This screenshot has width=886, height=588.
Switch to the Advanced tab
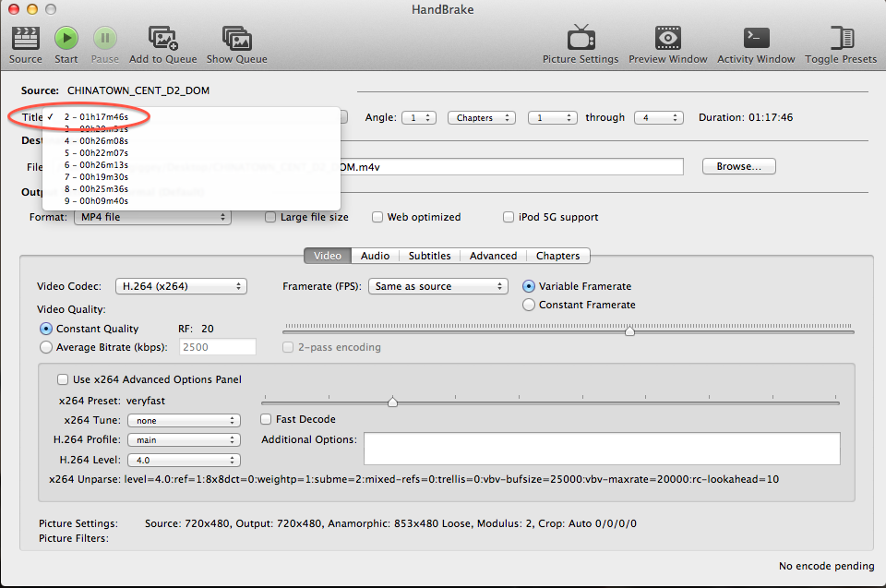pos(493,256)
